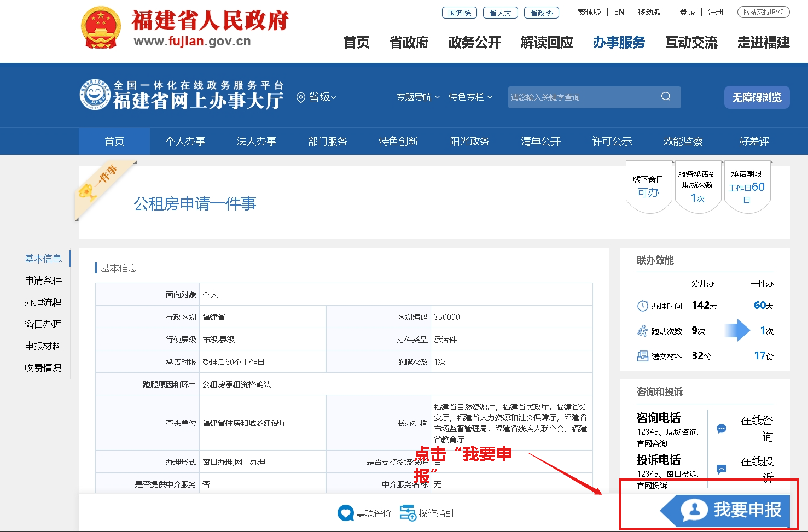Screen dimensions: 808x532
Task: Open the 政务公开 menu item
Action: 474,43
